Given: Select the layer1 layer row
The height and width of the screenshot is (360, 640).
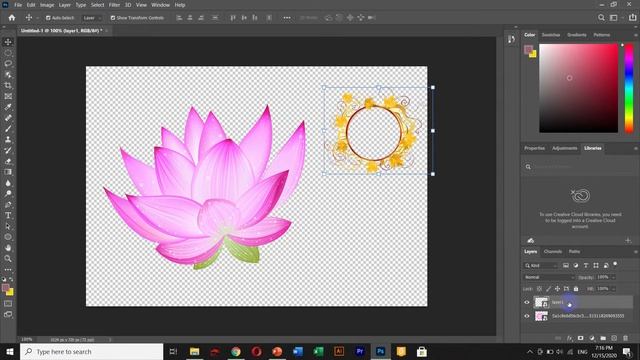Looking at the screenshot, I should (x=578, y=302).
